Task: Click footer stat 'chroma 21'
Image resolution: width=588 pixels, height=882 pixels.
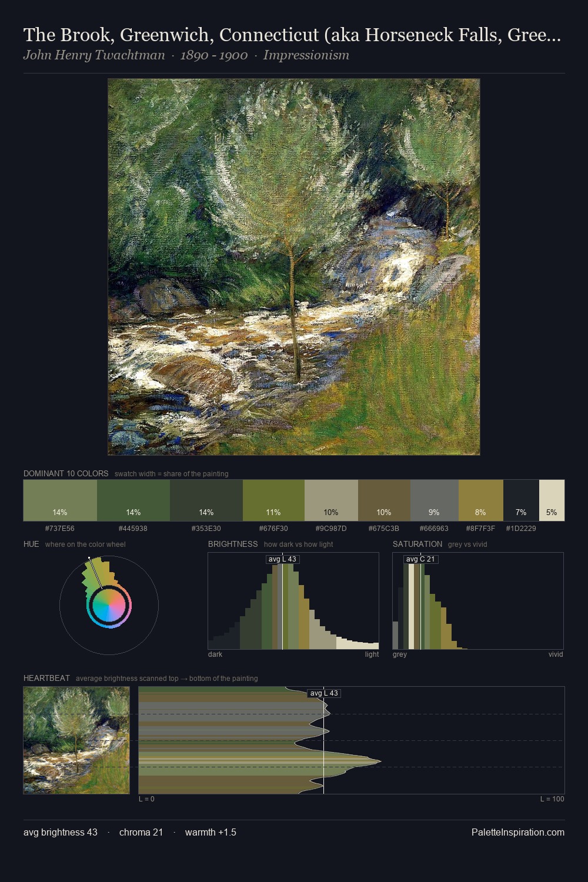Action: point(141,832)
